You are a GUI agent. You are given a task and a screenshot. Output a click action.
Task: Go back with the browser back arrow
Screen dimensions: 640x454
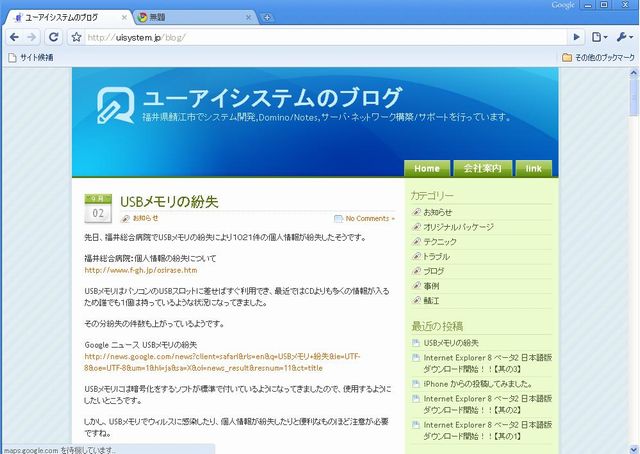click(14, 37)
